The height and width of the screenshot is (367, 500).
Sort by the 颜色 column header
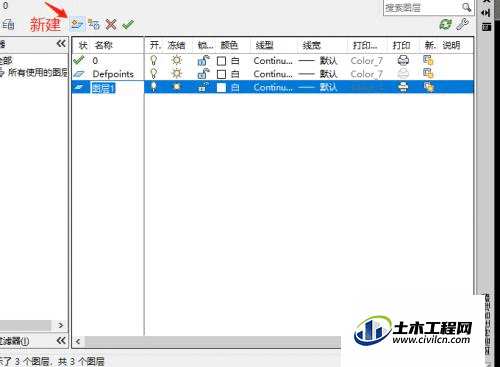coord(229,45)
